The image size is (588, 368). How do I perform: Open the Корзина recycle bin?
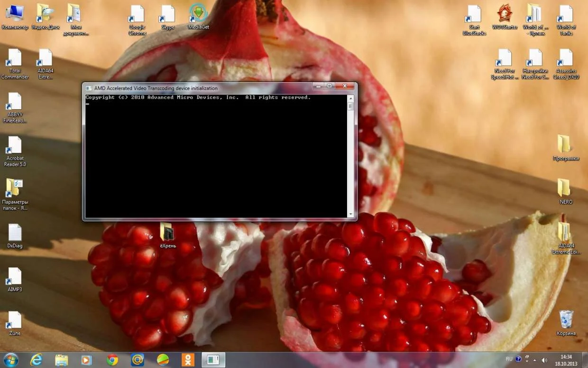566,323
